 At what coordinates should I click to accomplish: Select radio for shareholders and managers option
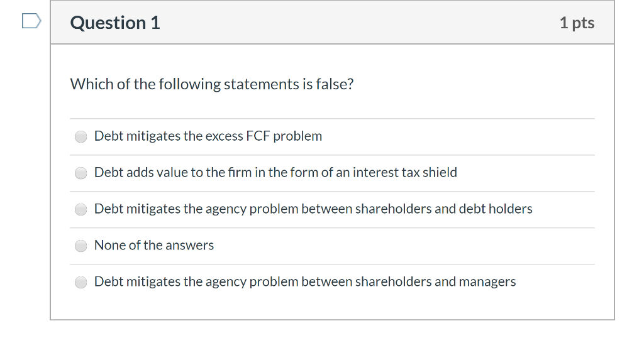tap(81, 282)
